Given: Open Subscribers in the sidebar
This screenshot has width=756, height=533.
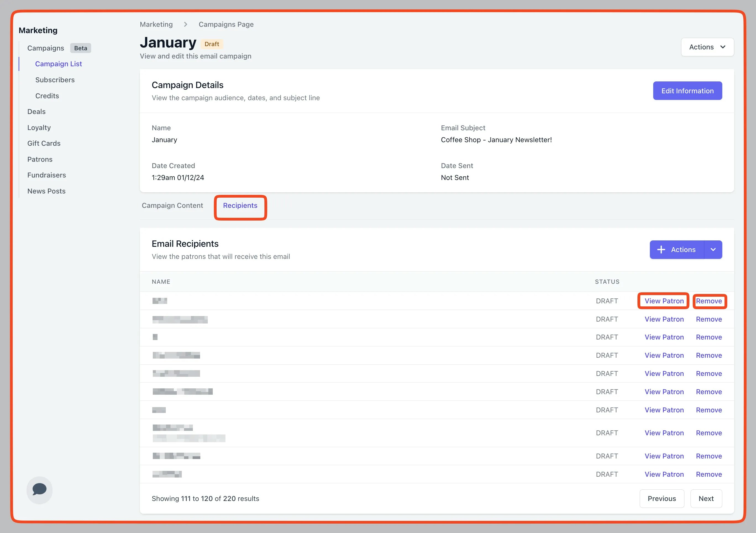Looking at the screenshot, I should pos(55,80).
